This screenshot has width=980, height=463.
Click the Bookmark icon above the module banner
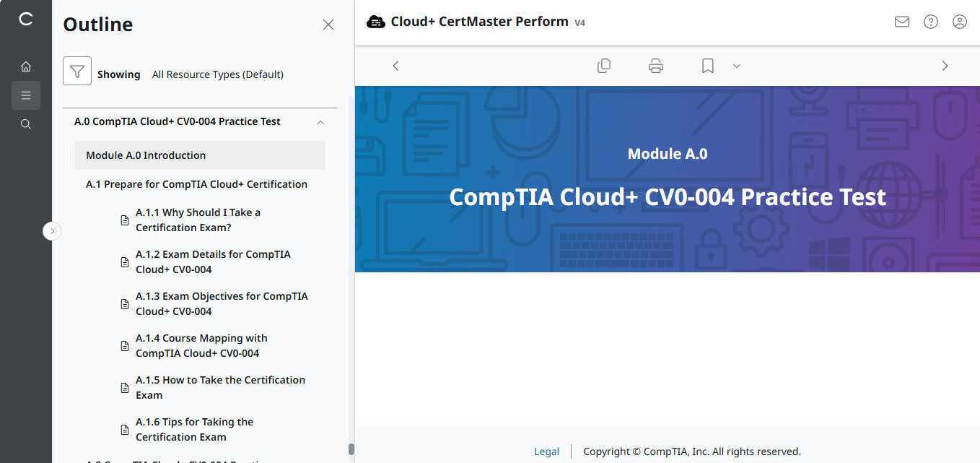pos(707,65)
